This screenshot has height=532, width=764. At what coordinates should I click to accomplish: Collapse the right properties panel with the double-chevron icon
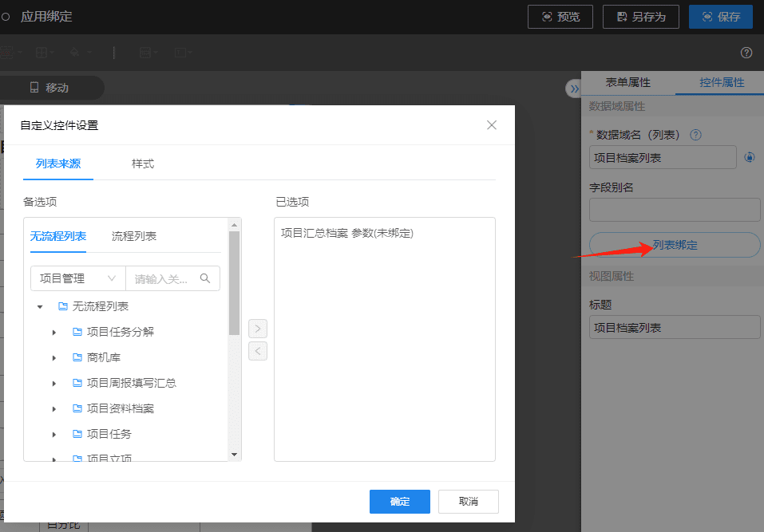click(575, 89)
